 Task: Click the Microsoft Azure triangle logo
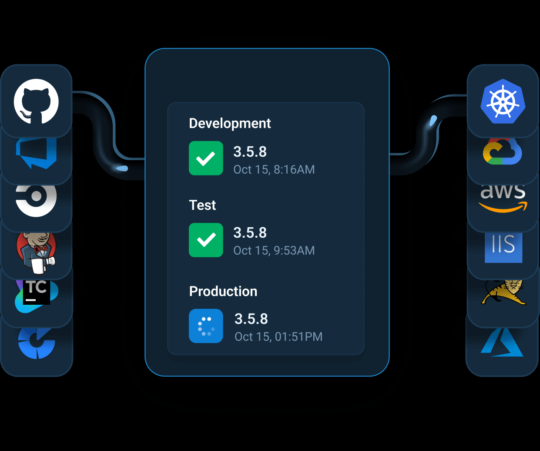[x=502, y=343]
